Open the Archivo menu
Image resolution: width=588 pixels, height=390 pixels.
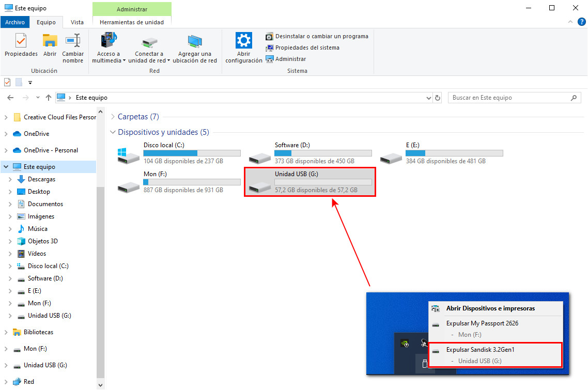[x=15, y=22]
